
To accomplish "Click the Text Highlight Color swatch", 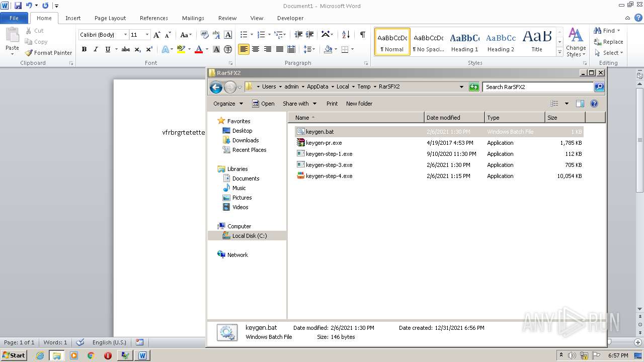I will [181, 49].
